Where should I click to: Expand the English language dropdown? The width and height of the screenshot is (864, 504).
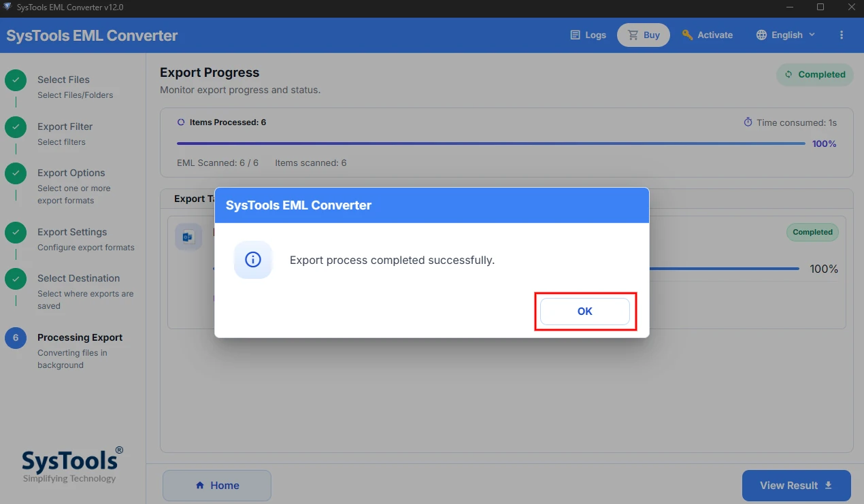click(x=786, y=35)
